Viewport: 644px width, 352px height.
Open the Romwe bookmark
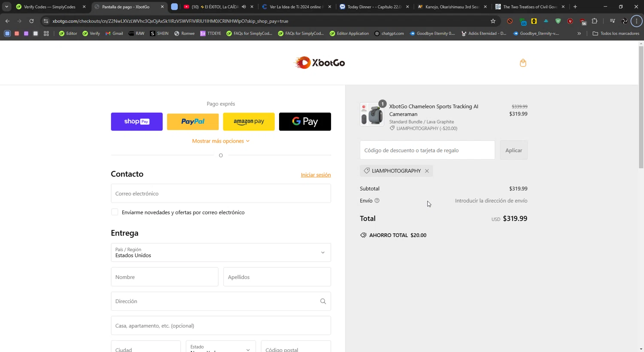point(184,33)
